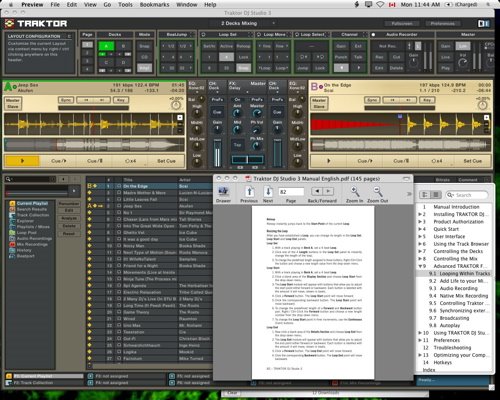
Task: Expand chapter 2 Installing TRAKTOR DJ
Action: (420, 214)
